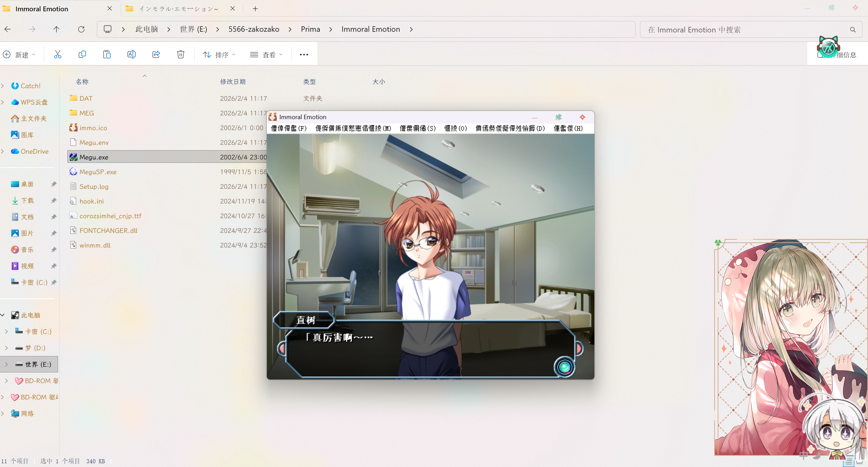The width and height of the screenshot is (868, 467).
Task: Expand the 卡密 (C:) drive tree node
Action: (6, 331)
